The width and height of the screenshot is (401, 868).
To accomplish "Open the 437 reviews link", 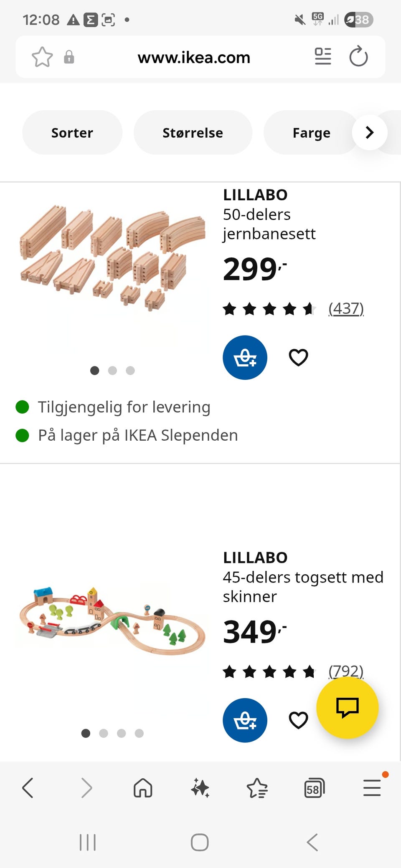I will tap(346, 309).
